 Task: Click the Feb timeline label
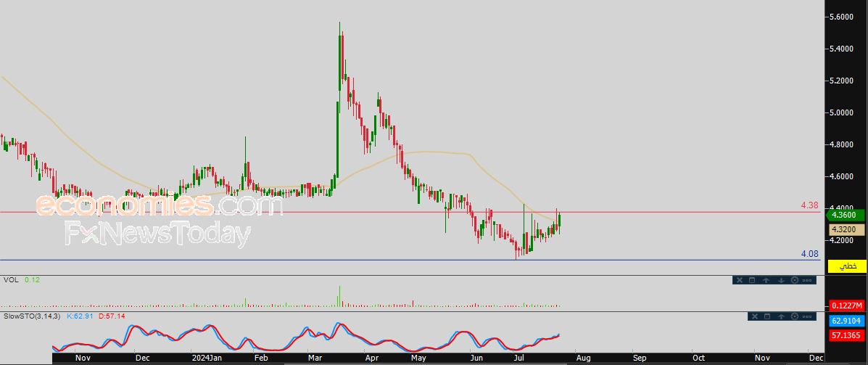coord(260,358)
